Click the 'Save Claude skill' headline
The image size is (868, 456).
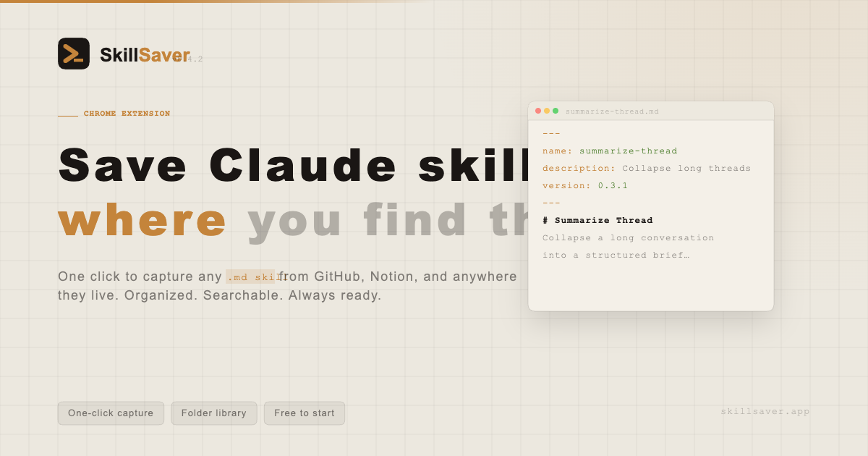293,165
